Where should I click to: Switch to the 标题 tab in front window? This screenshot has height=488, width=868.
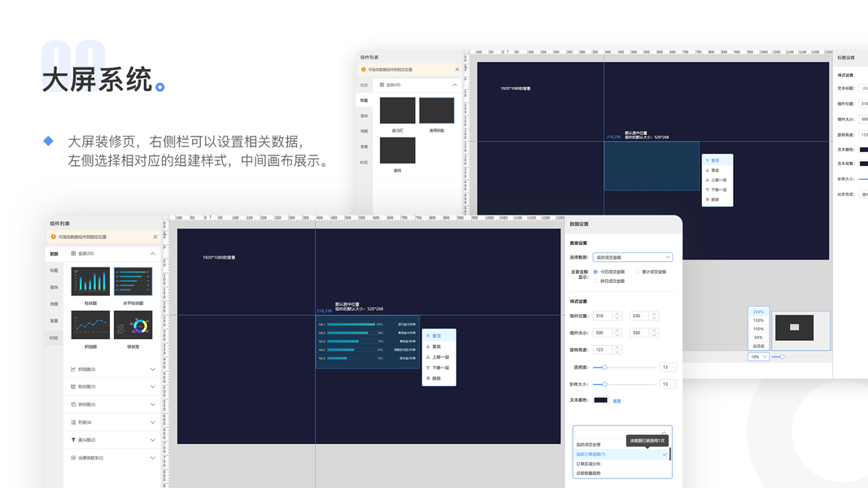coord(55,271)
